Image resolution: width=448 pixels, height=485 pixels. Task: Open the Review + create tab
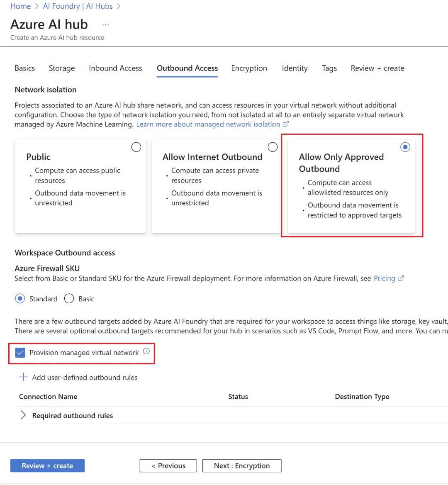pos(377,68)
